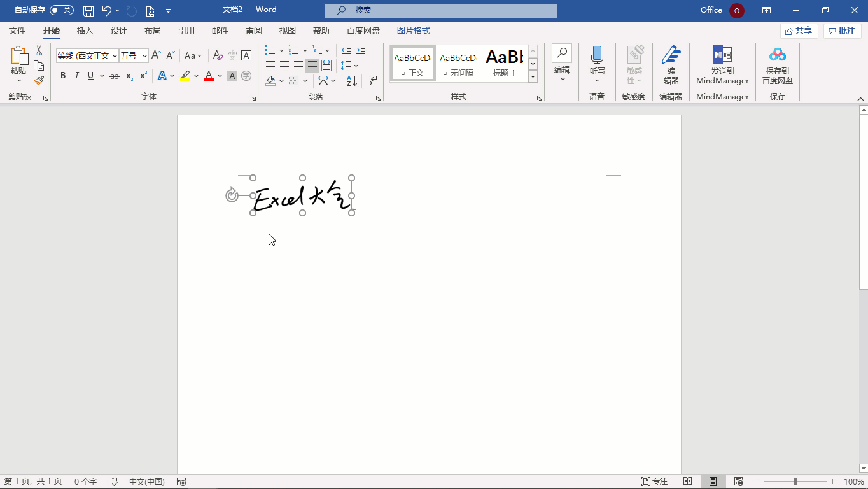
Task: Send the document to MindManager
Action: click(722, 65)
